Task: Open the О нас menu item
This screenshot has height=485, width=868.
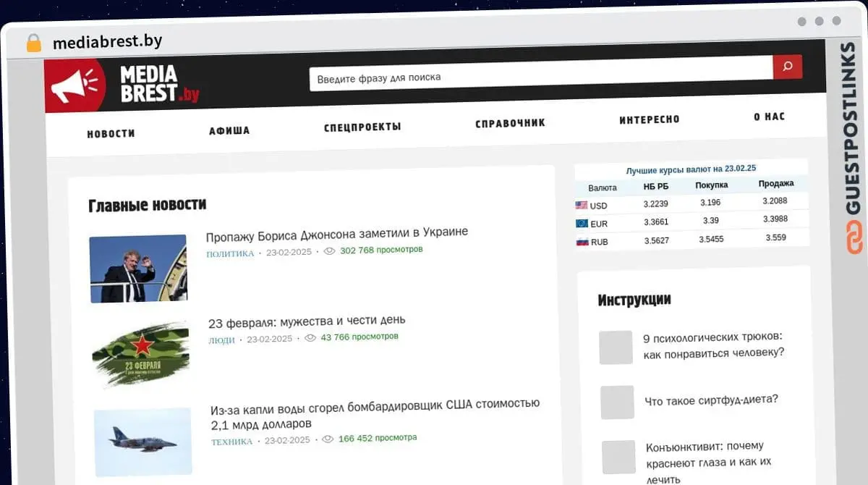Action: [769, 117]
